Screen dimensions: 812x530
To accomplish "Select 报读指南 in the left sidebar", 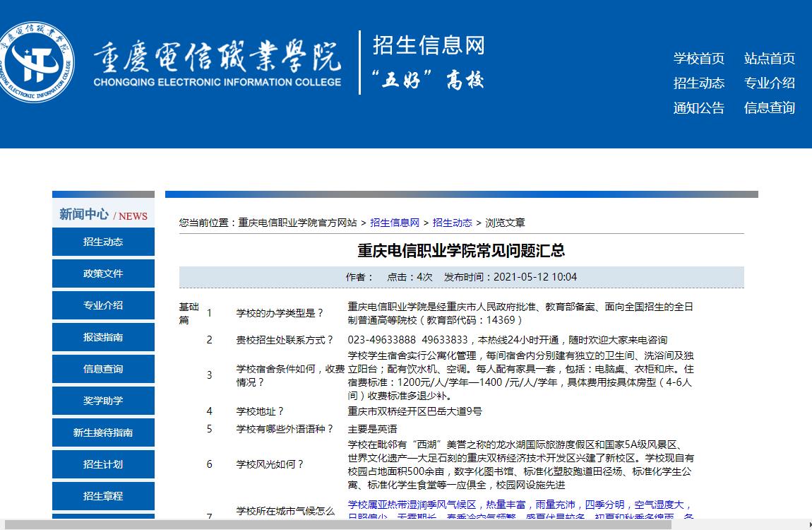I will click(103, 337).
